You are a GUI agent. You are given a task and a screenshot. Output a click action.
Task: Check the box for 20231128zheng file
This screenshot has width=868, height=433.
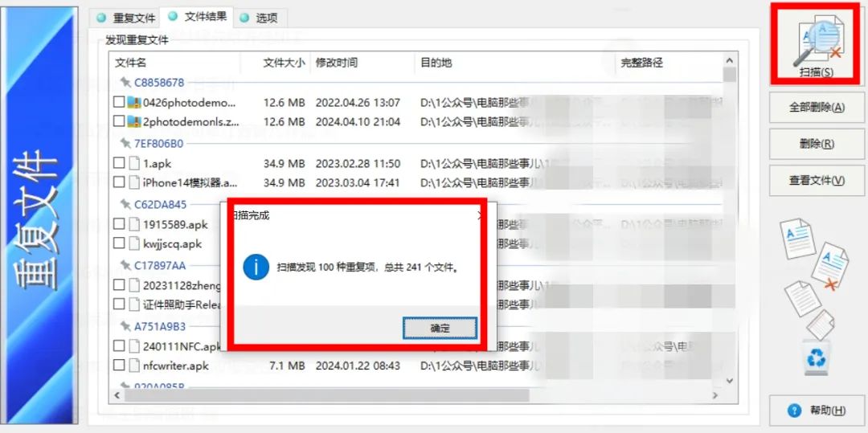118,285
